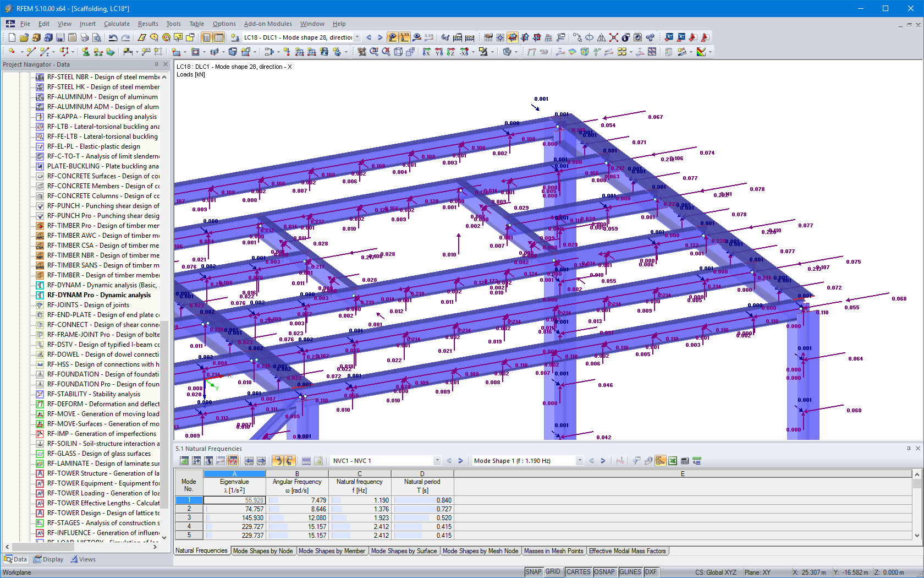
Task: Click the Redo arrow icon
Action: click(x=125, y=37)
